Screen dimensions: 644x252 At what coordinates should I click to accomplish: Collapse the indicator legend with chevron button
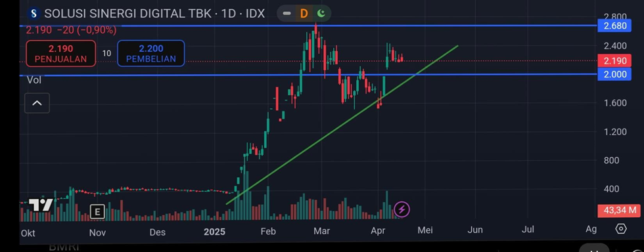[x=37, y=103]
